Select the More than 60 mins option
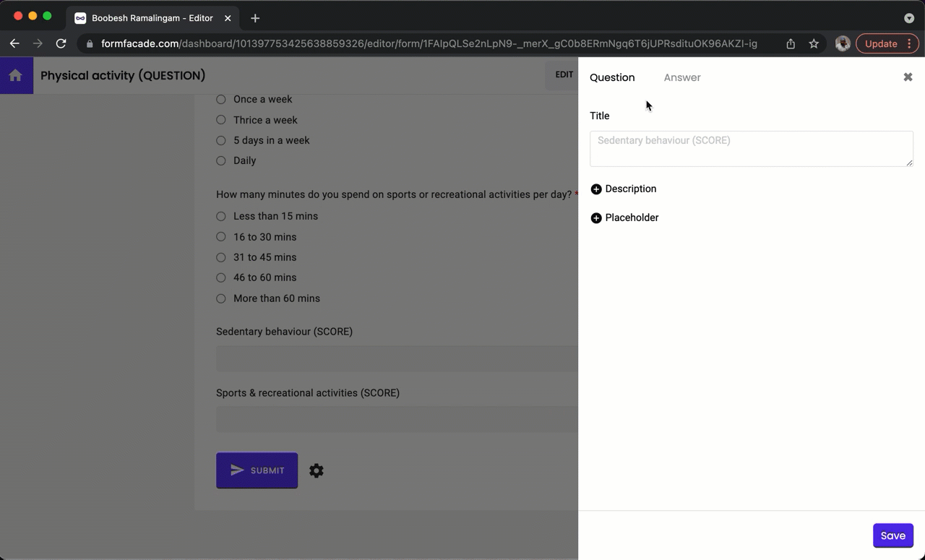The width and height of the screenshot is (925, 560). click(x=220, y=298)
